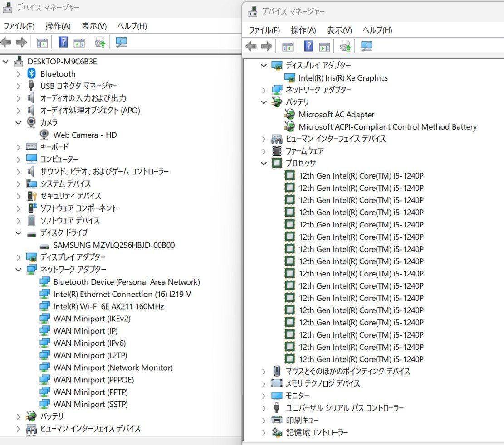The height and width of the screenshot is (445, 504).
Task: Select オーディオ処理オブジェクト (APO)
Action: coord(90,111)
